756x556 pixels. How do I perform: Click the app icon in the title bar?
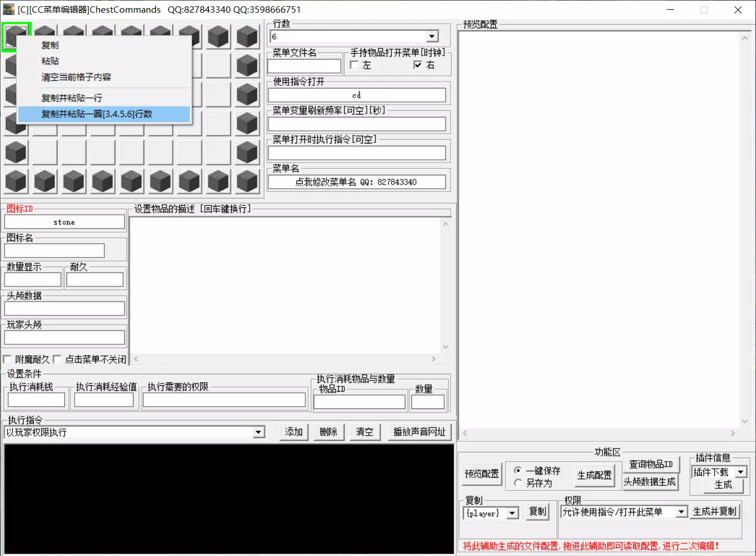tap(8, 9)
